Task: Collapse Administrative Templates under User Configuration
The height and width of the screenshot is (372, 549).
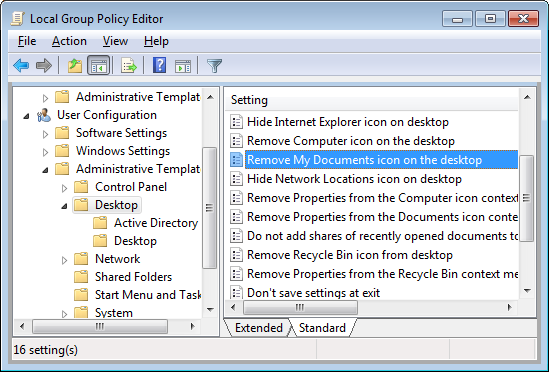Action: [45, 170]
